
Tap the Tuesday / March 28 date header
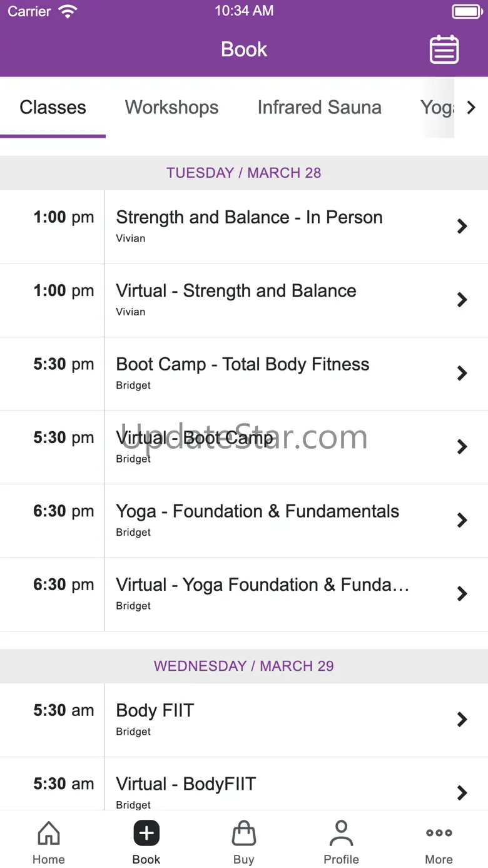(x=243, y=173)
